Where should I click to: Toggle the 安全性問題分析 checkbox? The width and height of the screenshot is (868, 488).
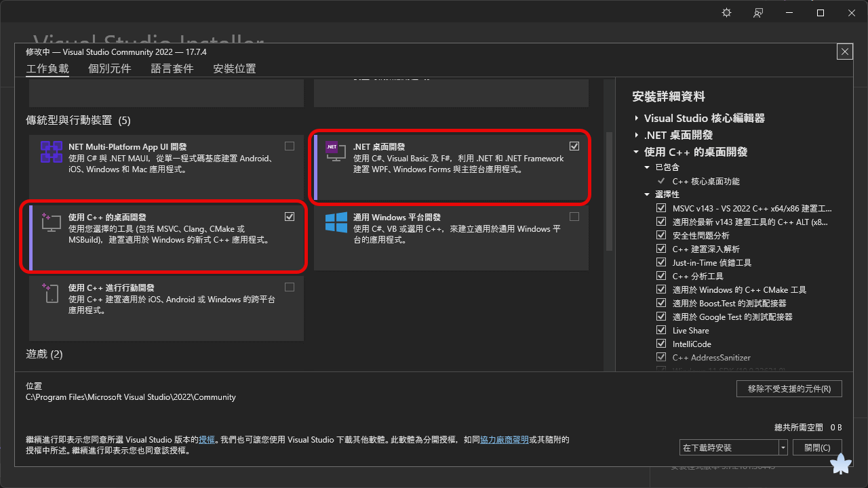(x=661, y=235)
